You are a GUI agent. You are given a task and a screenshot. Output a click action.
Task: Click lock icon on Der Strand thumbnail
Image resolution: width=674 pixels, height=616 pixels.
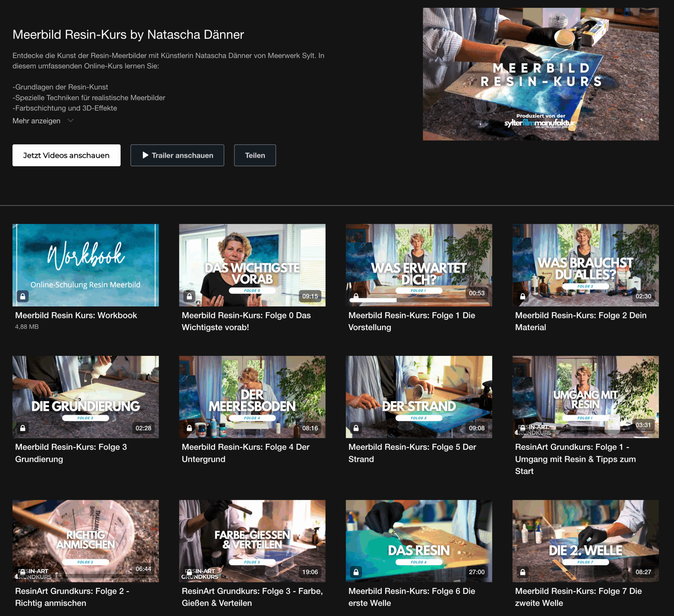pyautogui.click(x=356, y=428)
